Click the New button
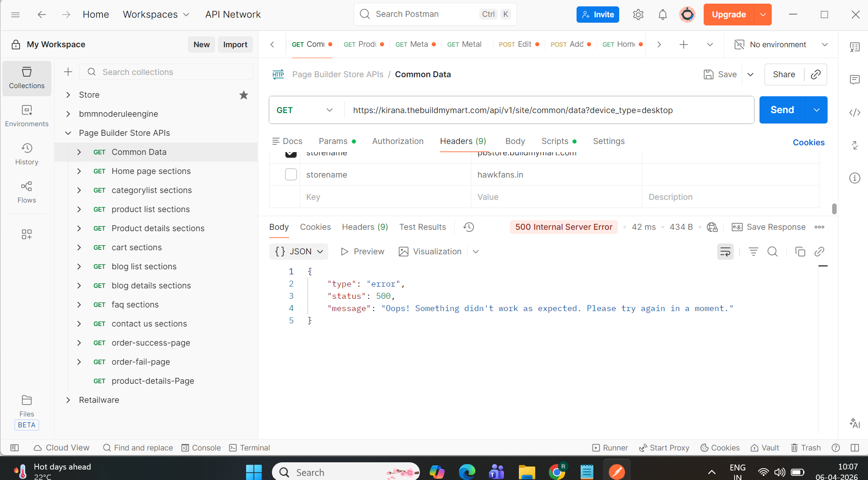Viewport: 868px width, 480px height. 202,45
